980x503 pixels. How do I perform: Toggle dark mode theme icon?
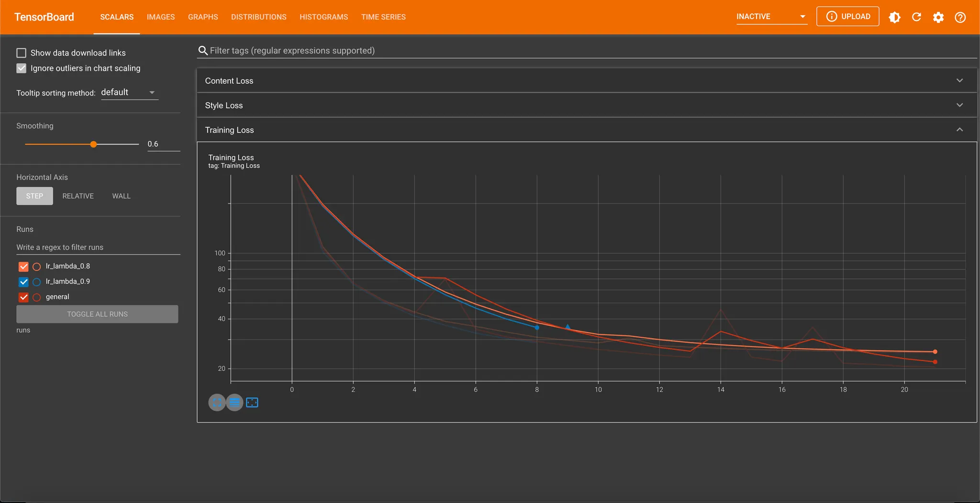(x=894, y=17)
